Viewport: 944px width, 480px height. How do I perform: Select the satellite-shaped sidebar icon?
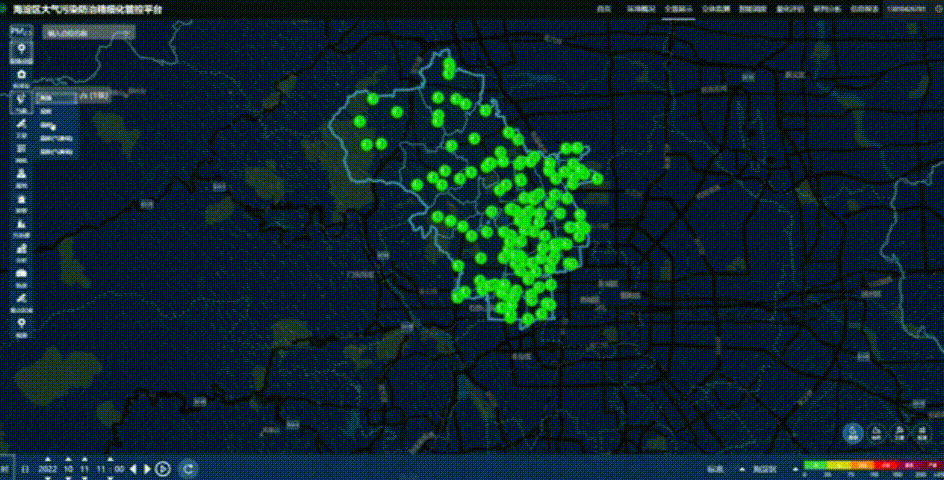[22, 126]
